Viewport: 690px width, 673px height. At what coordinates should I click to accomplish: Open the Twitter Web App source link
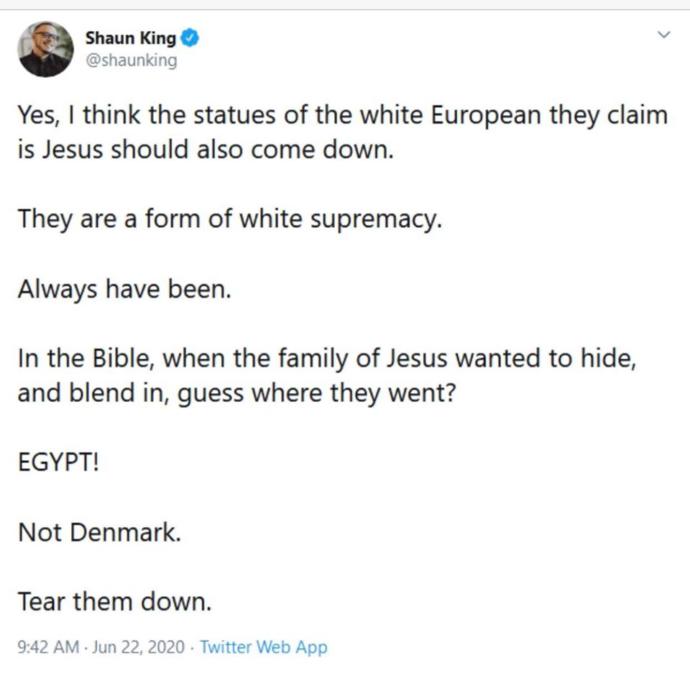click(x=264, y=647)
